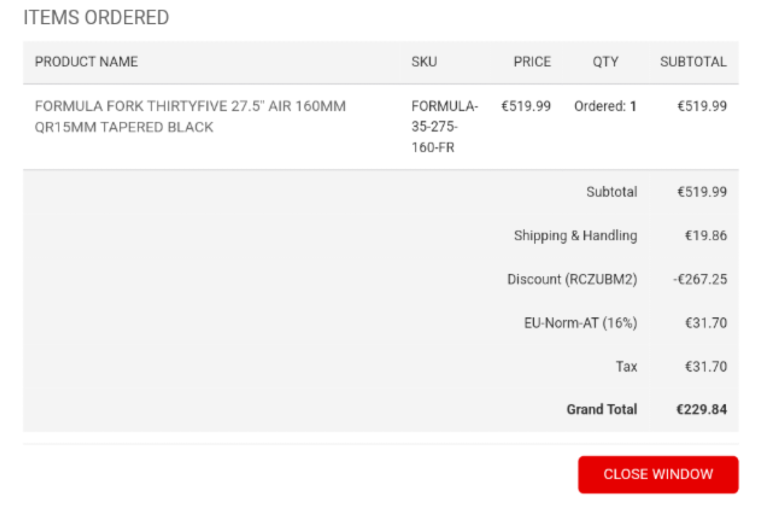Click the Subtotal label in the totals section
Screen dimensions: 762x532
[x=612, y=192]
